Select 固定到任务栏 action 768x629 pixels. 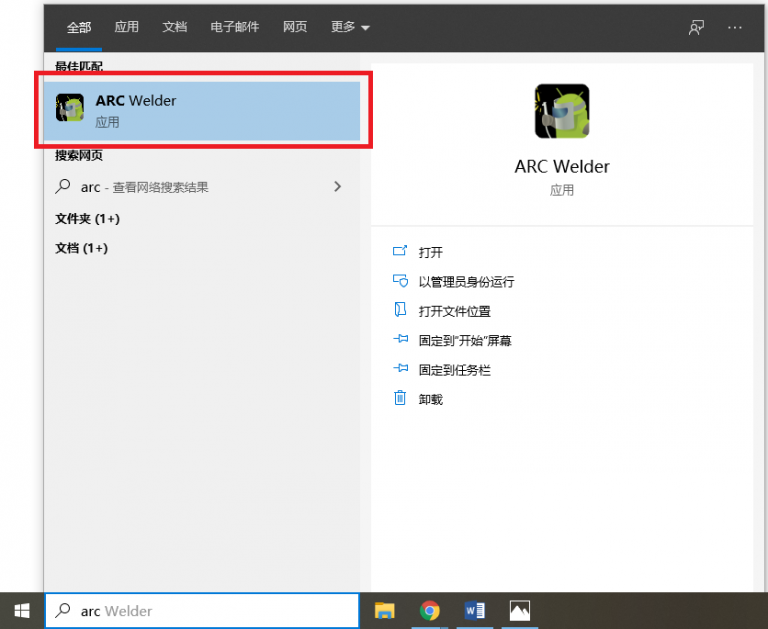tap(454, 370)
